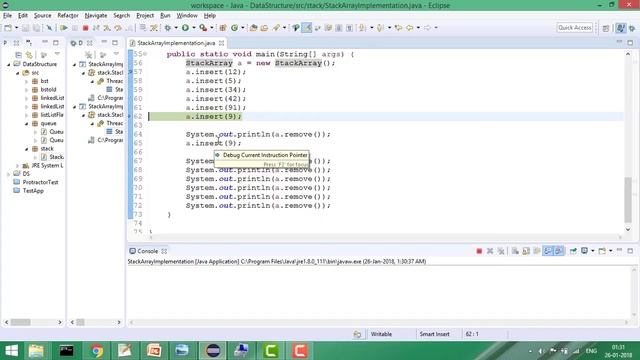Click the New Java Package icon
The width and height of the screenshot is (640, 360).
[x=223, y=28]
